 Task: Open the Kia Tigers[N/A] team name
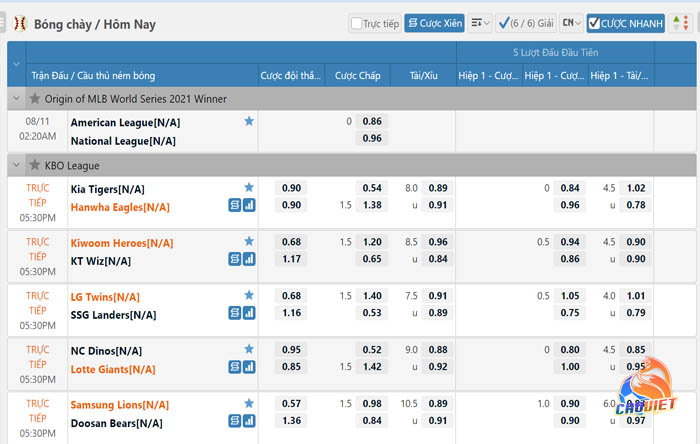pyautogui.click(x=108, y=189)
